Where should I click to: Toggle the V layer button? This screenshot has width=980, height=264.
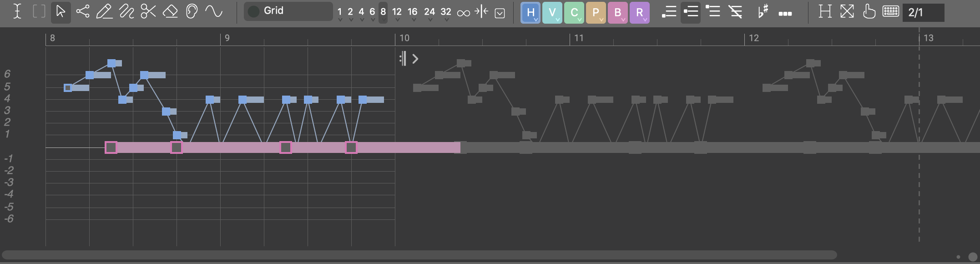coord(552,12)
